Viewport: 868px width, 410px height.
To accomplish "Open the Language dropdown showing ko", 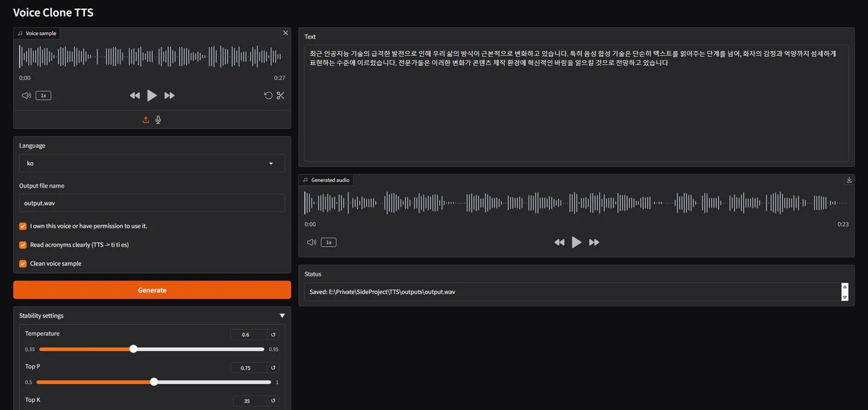I will click(x=152, y=163).
